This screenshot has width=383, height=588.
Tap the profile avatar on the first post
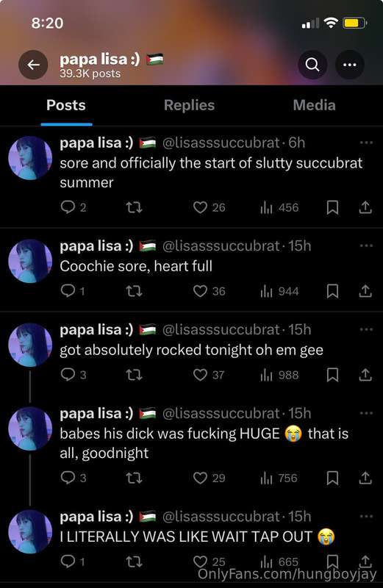(x=30, y=158)
